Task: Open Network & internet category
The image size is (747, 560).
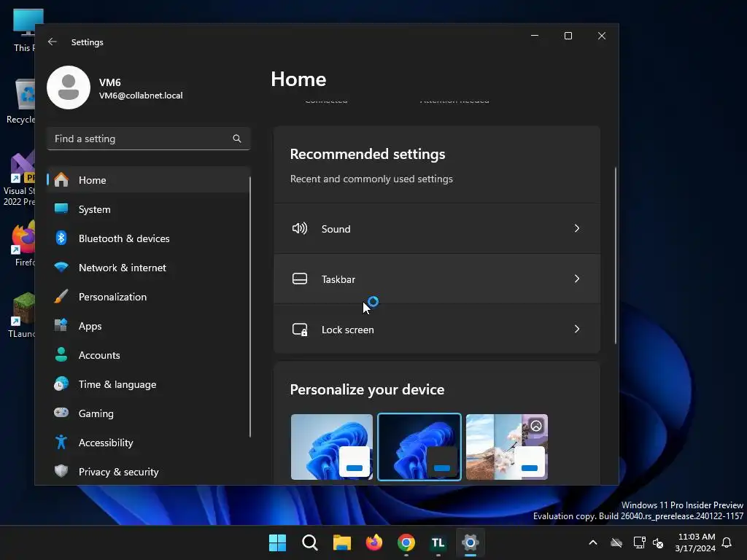Action: pos(149,267)
